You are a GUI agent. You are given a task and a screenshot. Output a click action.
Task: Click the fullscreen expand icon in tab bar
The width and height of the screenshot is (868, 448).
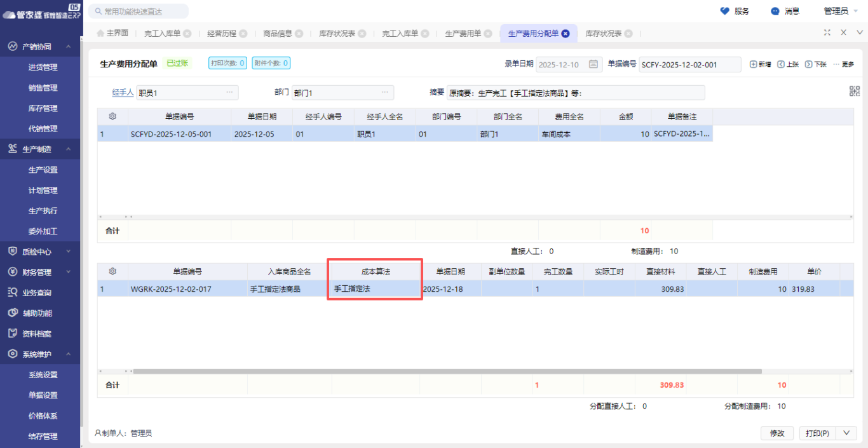pyautogui.click(x=827, y=32)
